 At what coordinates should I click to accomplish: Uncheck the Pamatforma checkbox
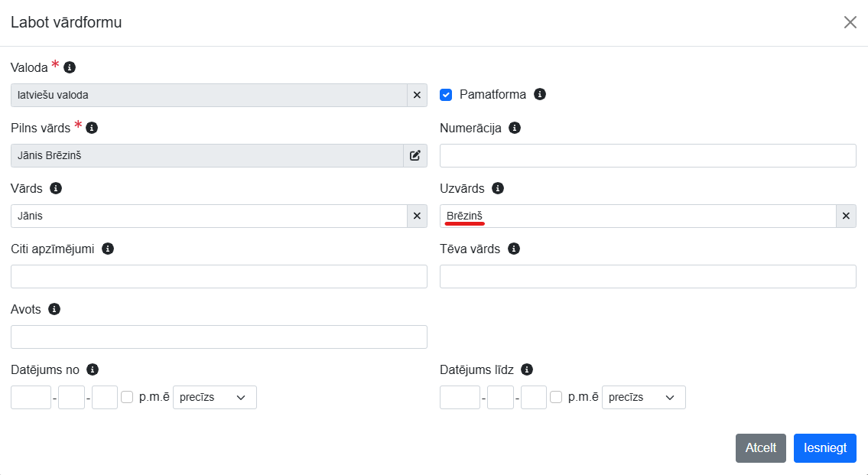446,95
